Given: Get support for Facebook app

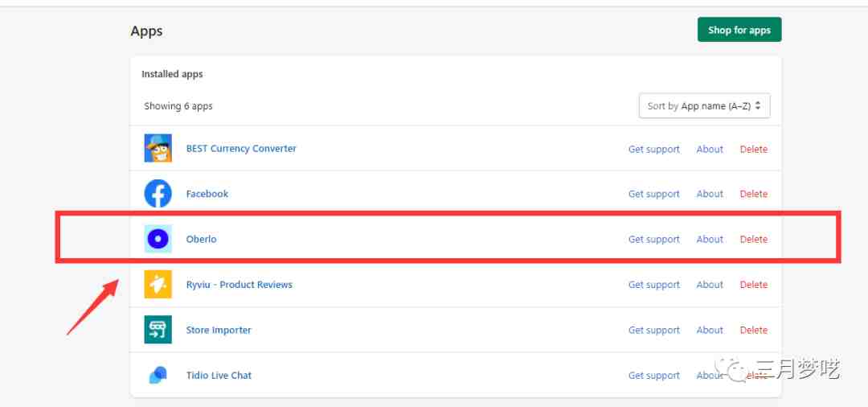Looking at the screenshot, I should point(653,194).
